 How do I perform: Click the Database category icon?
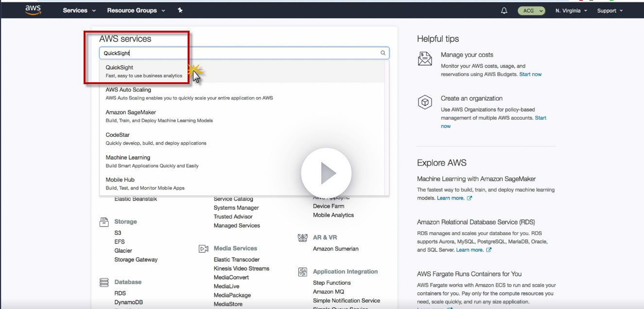point(104,282)
